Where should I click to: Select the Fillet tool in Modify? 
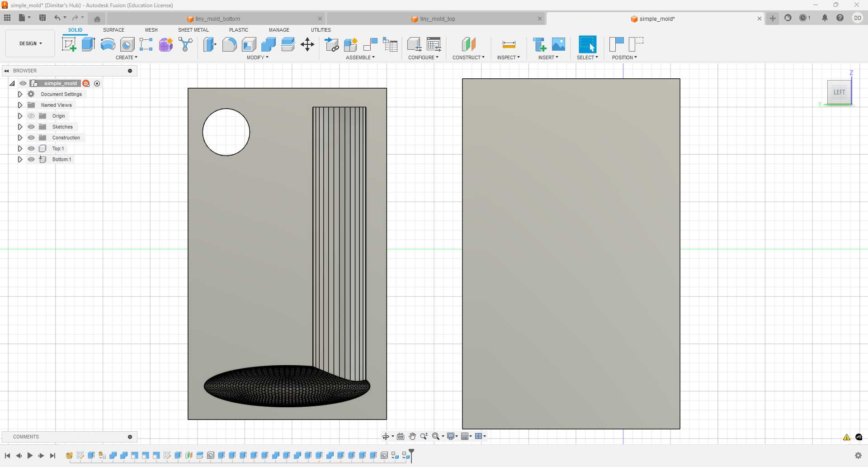click(x=229, y=44)
